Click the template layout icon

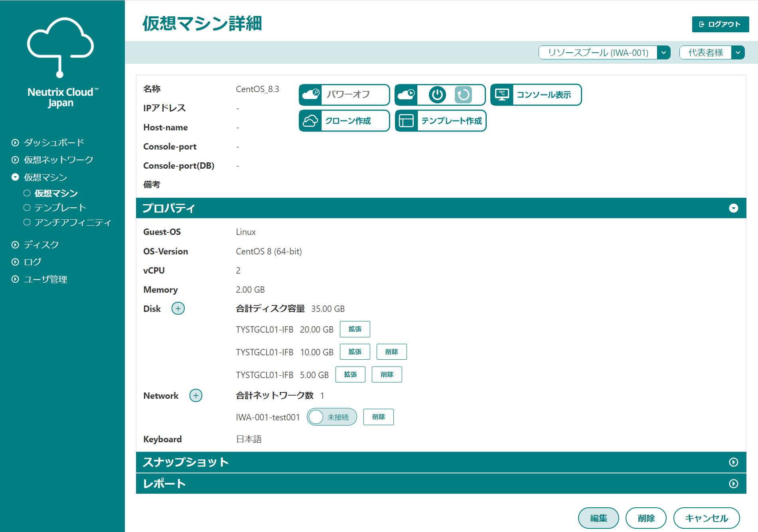click(x=407, y=120)
